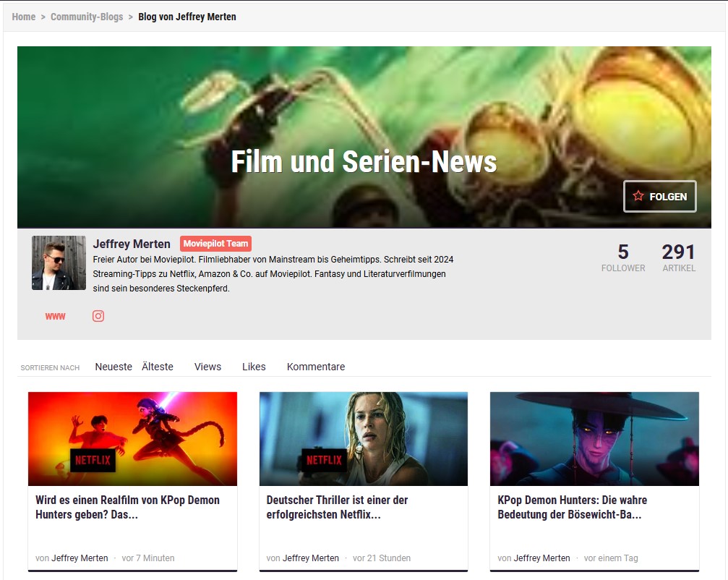Sort articles by Likes
Screen dimensions: 728x580
(254, 367)
